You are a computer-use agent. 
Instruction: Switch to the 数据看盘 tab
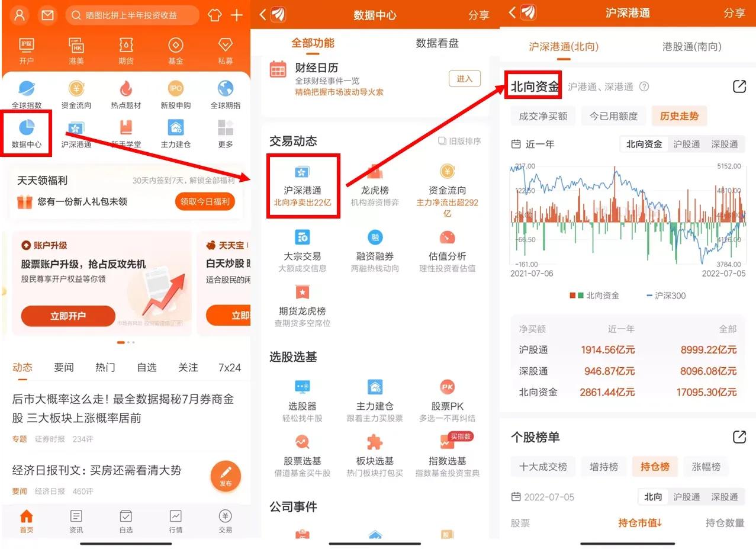437,43
